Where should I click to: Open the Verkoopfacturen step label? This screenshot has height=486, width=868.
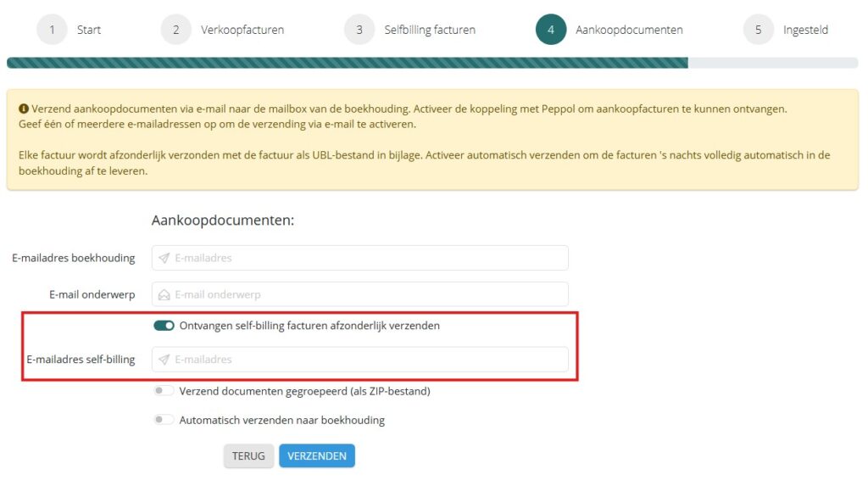242,30
